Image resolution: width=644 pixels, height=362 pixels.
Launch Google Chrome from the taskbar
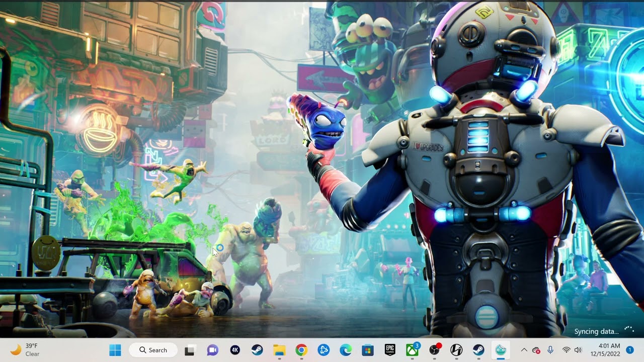pos(301,350)
